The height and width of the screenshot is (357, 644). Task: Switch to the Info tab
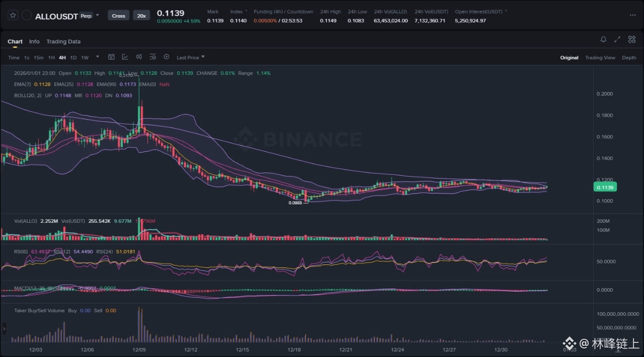pyautogui.click(x=34, y=42)
